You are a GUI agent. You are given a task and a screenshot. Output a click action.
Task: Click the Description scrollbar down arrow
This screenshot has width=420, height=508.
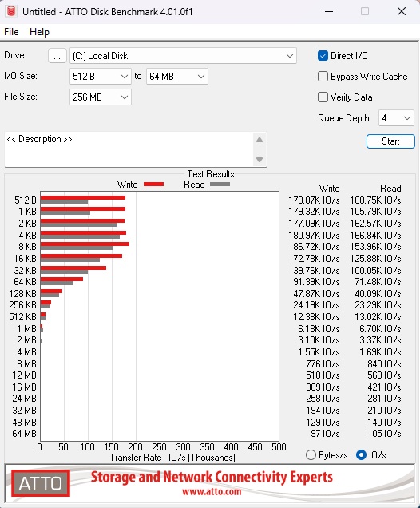point(260,160)
